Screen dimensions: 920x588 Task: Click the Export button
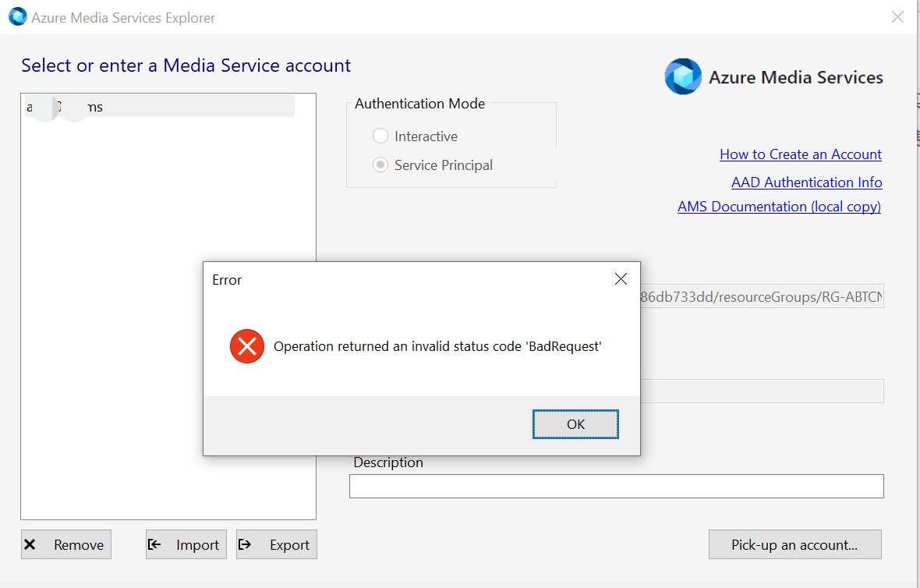pyautogui.click(x=276, y=544)
